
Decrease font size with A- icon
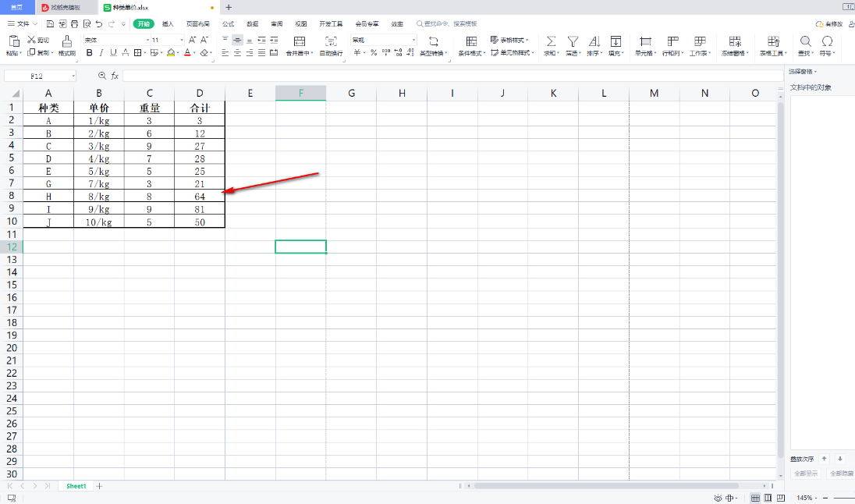pyautogui.click(x=204, y=40)
